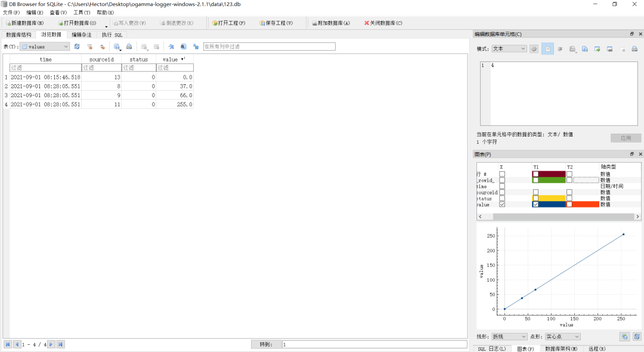Open the 点形 point shape dropdown
Image resolution: width=644 pixels, height=352 pixels.
pos(563,337)
